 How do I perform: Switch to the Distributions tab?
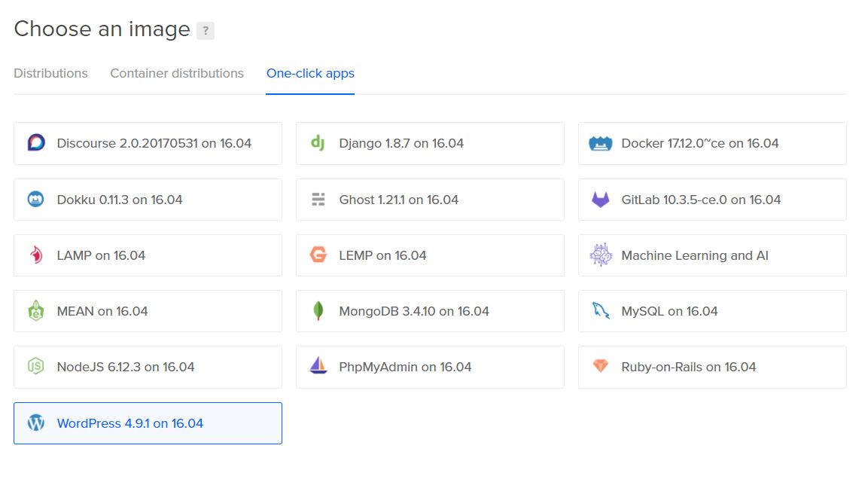coord(51,73)
